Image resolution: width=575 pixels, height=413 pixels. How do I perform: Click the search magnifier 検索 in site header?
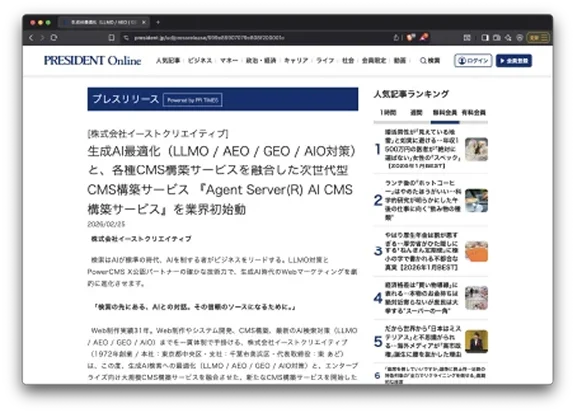click(x=430, y=61)
